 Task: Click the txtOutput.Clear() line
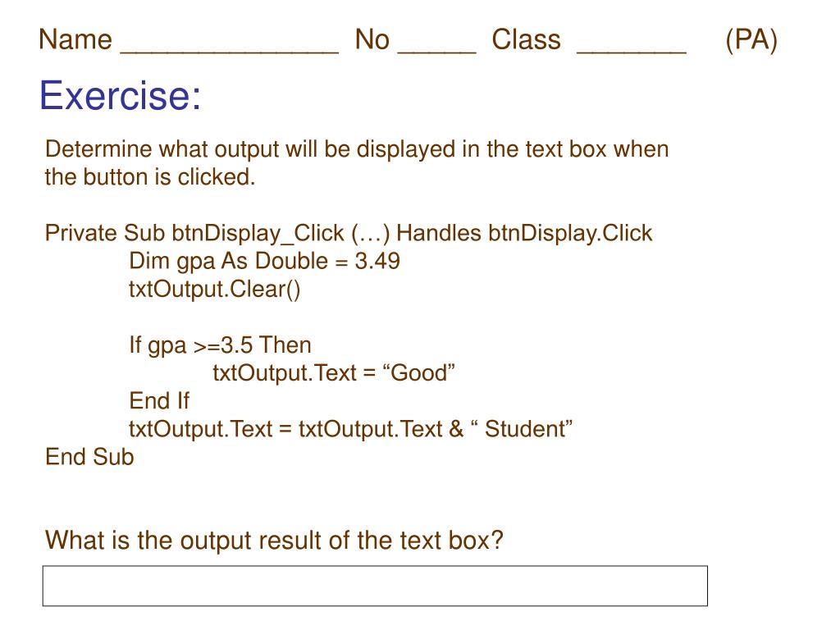pos(214,290)
